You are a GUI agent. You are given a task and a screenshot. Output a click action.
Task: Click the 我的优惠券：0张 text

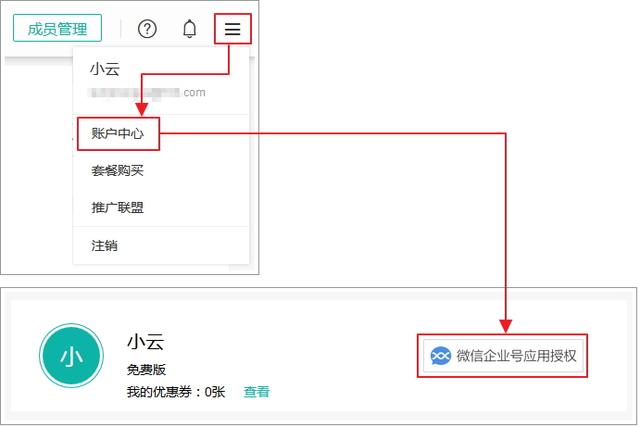click(x=176, y=392)
